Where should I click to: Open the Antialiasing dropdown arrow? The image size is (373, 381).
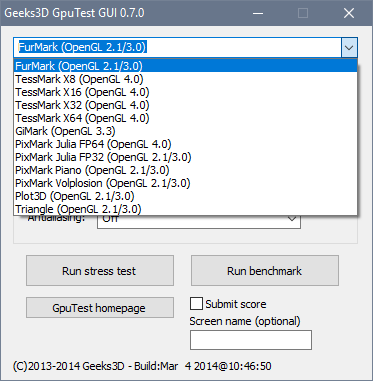[x=292, y=219]
